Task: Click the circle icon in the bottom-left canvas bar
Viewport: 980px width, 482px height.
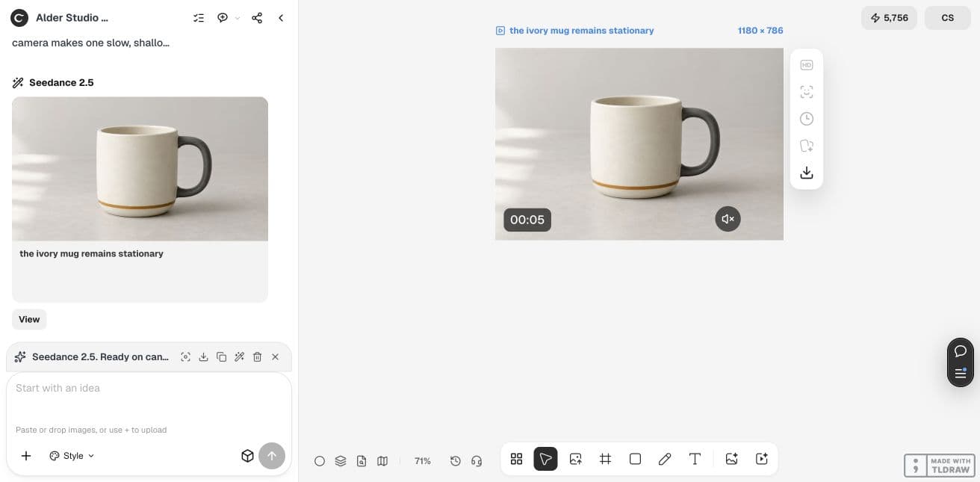Action: pos(320,461)
